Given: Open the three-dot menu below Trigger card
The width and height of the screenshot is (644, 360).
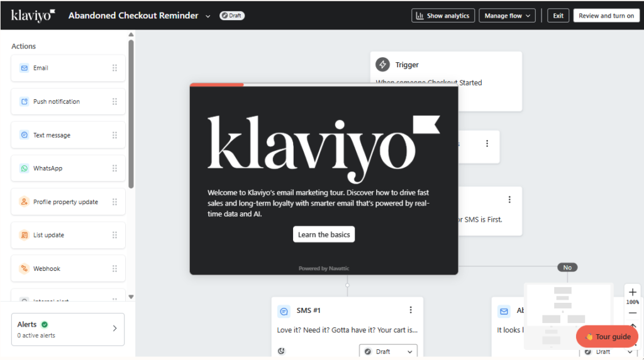Looking at the screenshot, I should (x=487, y=143).
